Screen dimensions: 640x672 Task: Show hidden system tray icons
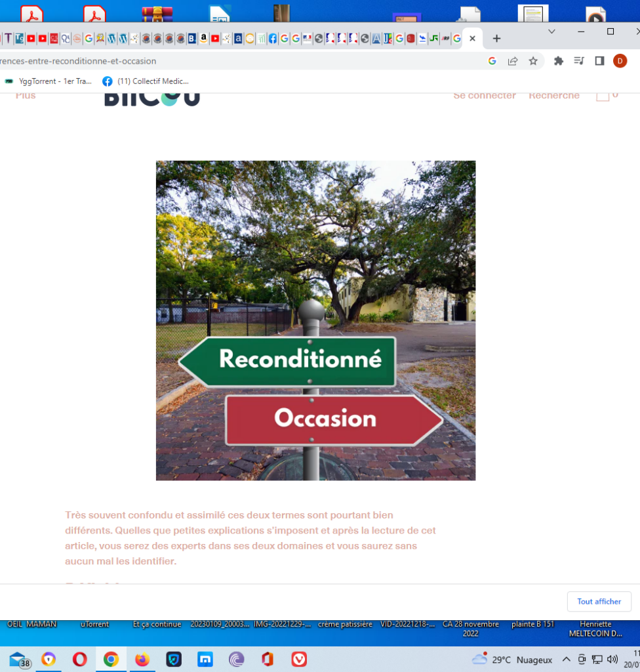click(x=567, y=659)
